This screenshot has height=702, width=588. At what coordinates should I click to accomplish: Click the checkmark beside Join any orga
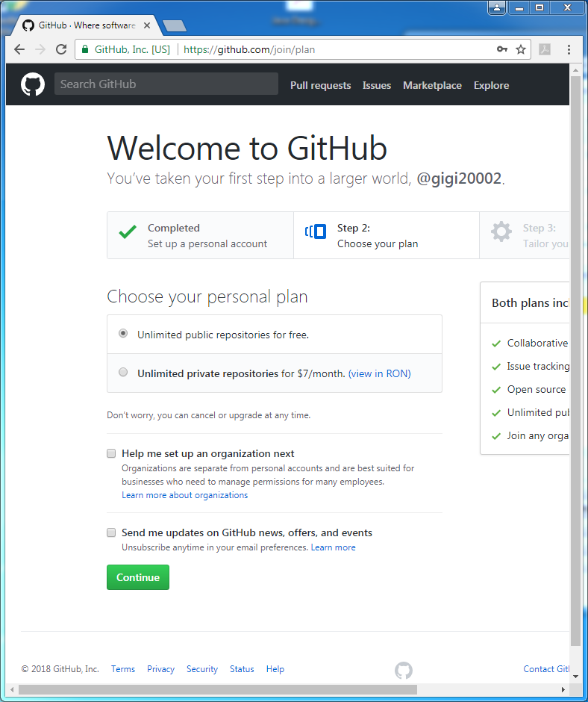(x=495, y=436)
